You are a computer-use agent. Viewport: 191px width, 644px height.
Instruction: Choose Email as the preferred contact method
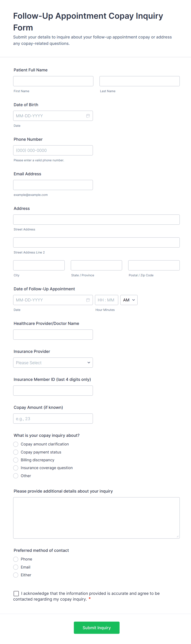(16, 567)
